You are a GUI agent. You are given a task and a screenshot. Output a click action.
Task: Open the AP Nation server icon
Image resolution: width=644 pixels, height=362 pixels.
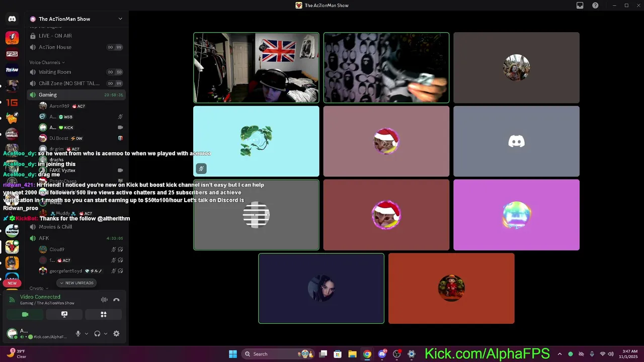[x=12, y=231]
